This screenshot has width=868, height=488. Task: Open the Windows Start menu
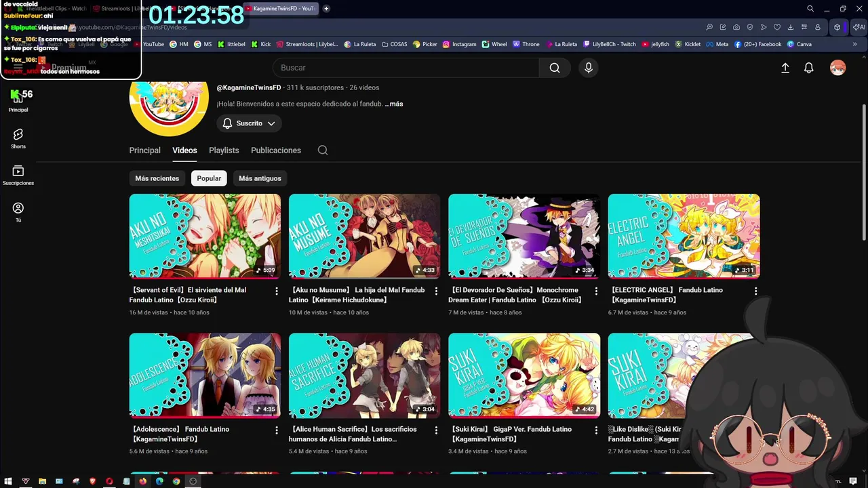tap(9, 481)
